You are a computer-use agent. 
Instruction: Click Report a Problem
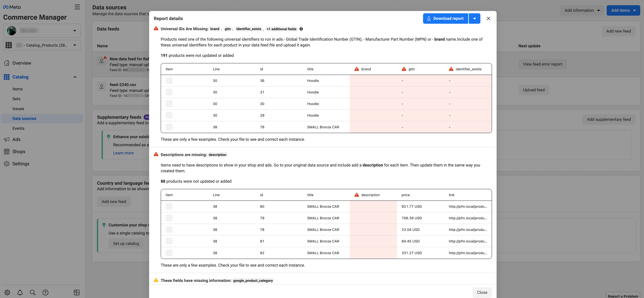[x=623, y=296]
